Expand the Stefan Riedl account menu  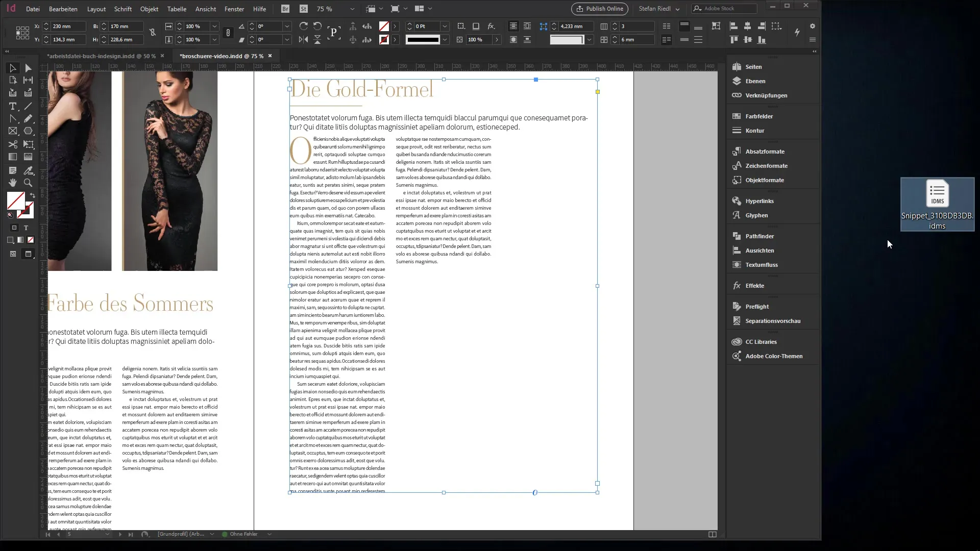(659, 9)
